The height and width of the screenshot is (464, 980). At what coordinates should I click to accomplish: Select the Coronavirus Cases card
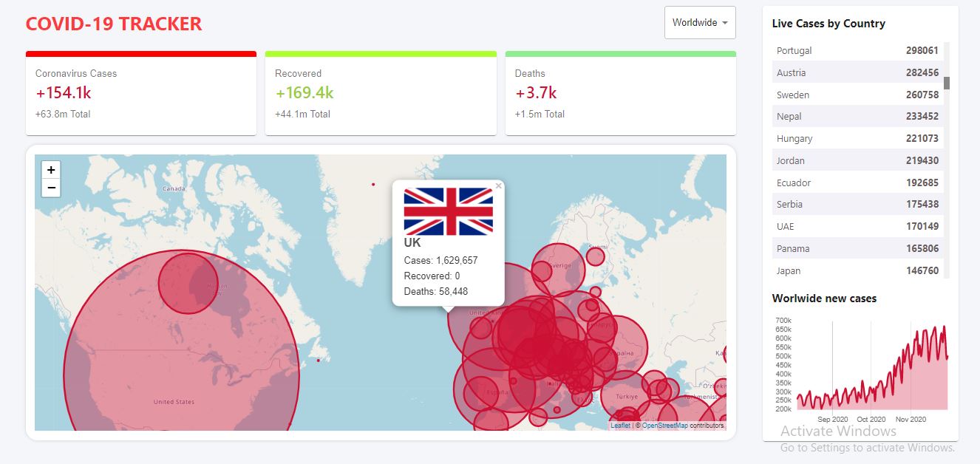click(x=141, y=93)
